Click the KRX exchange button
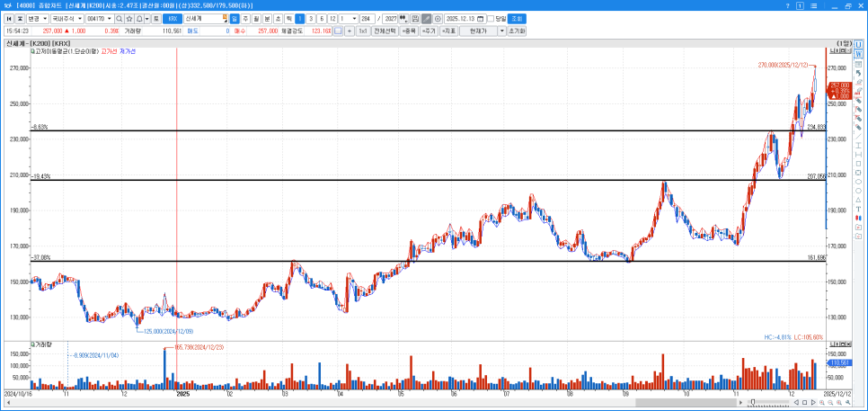Viewport: 868px width, 411px height. click(173, 18)
